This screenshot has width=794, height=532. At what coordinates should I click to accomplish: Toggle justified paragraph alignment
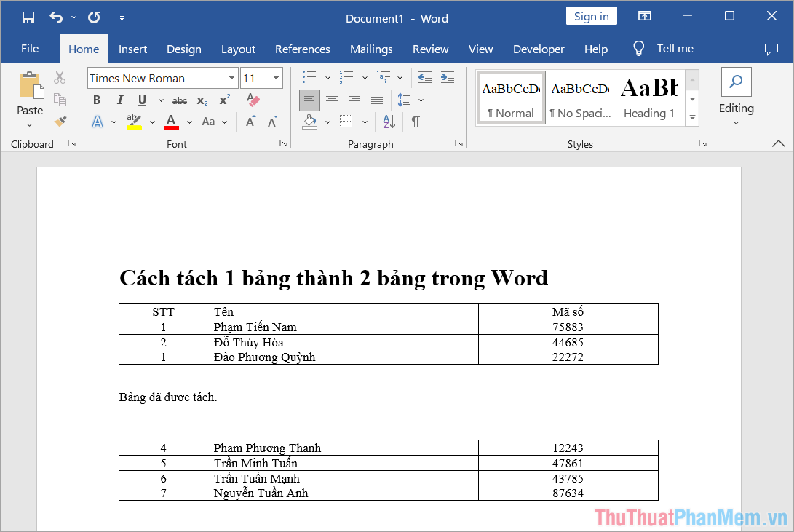[x=377, y=100]
